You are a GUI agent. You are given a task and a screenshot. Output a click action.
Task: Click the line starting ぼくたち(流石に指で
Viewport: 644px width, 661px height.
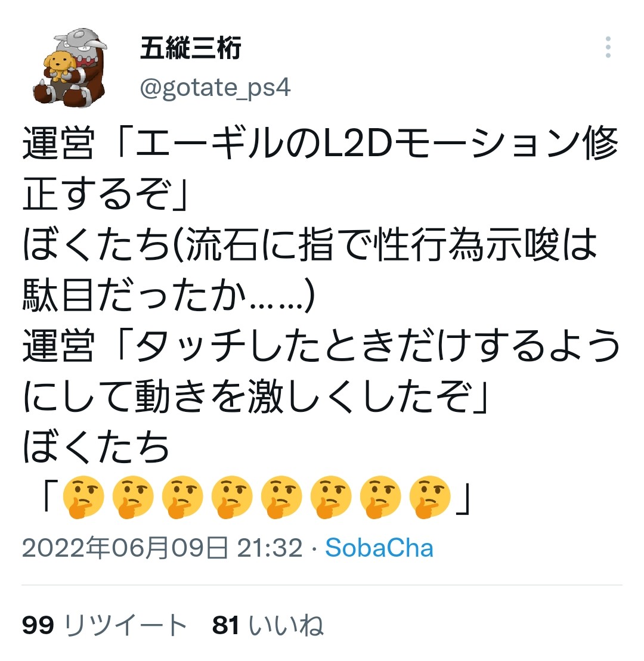pos(310,244)
